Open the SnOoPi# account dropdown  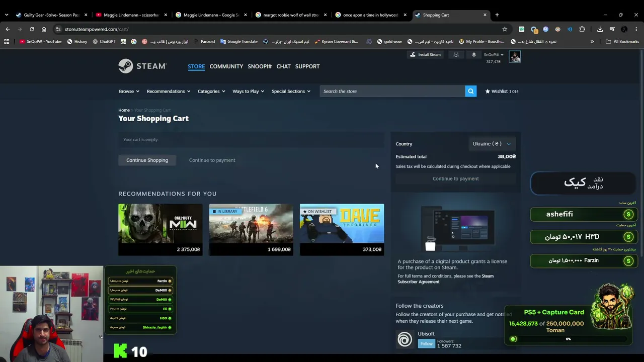coord(494,55)
